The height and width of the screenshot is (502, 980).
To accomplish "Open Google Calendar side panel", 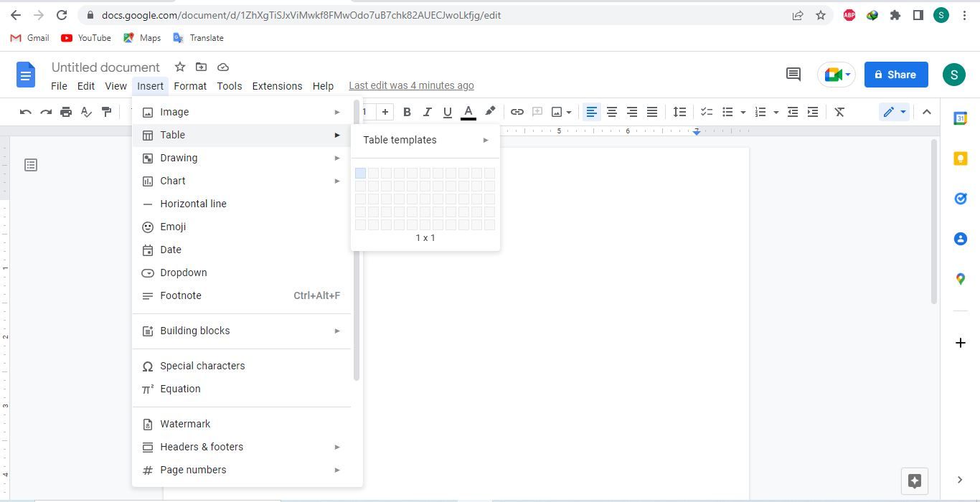I will pos(960,118).
